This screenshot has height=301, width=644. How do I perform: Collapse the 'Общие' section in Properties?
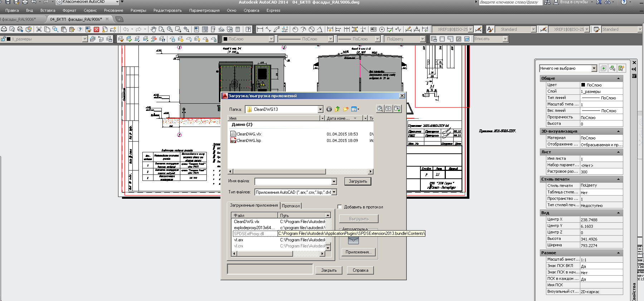tap(618, 78)
